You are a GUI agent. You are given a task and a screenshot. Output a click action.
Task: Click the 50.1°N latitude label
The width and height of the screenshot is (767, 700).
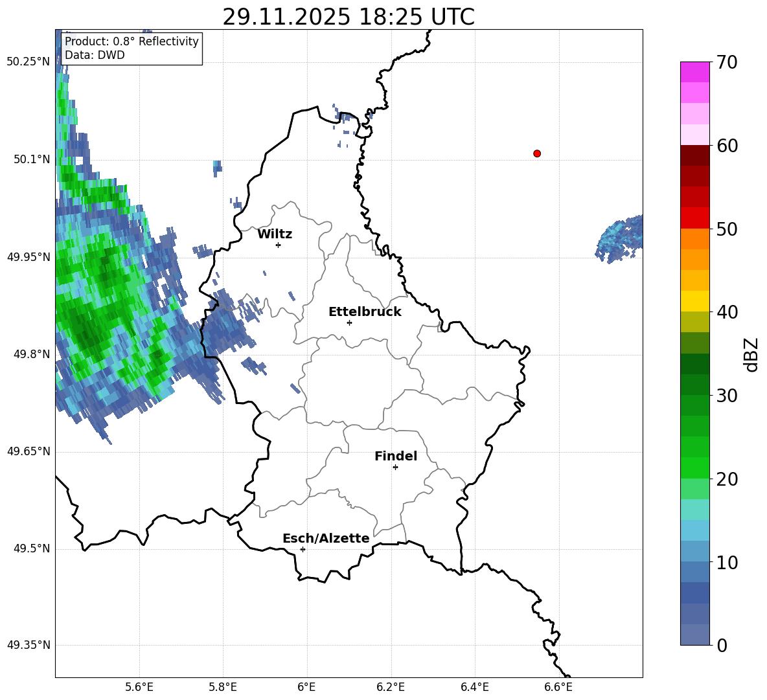tap(32, 159)
